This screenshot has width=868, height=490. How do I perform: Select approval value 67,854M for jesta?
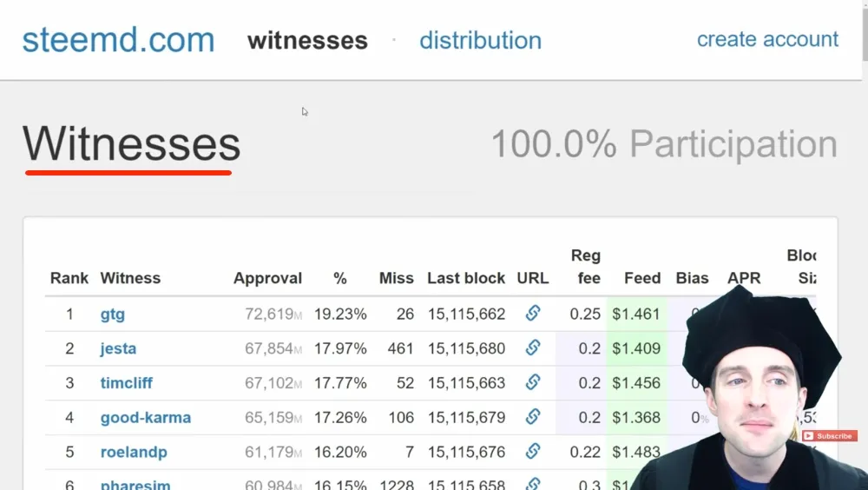pos(273,348)
